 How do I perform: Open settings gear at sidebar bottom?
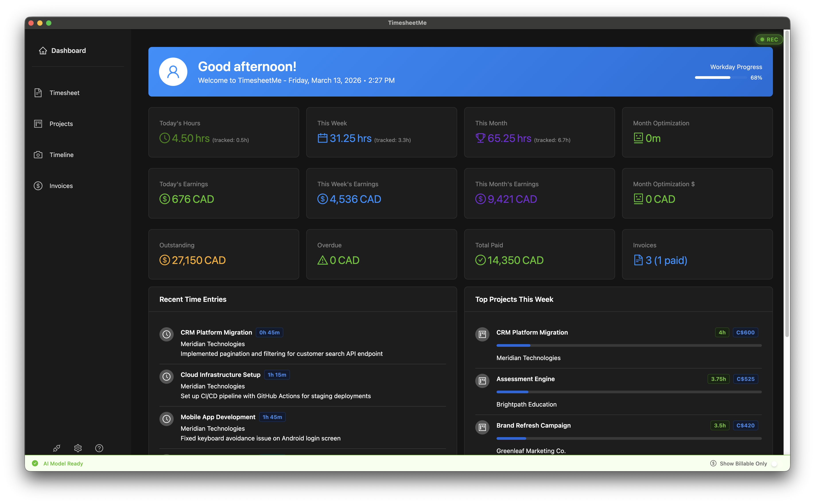[78, 448]
